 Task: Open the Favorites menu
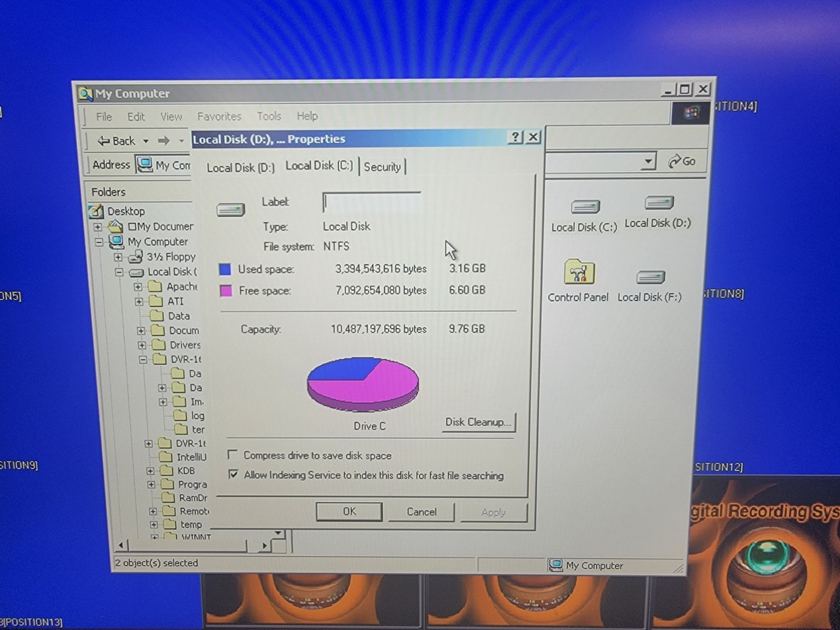(x=219, y=117)
